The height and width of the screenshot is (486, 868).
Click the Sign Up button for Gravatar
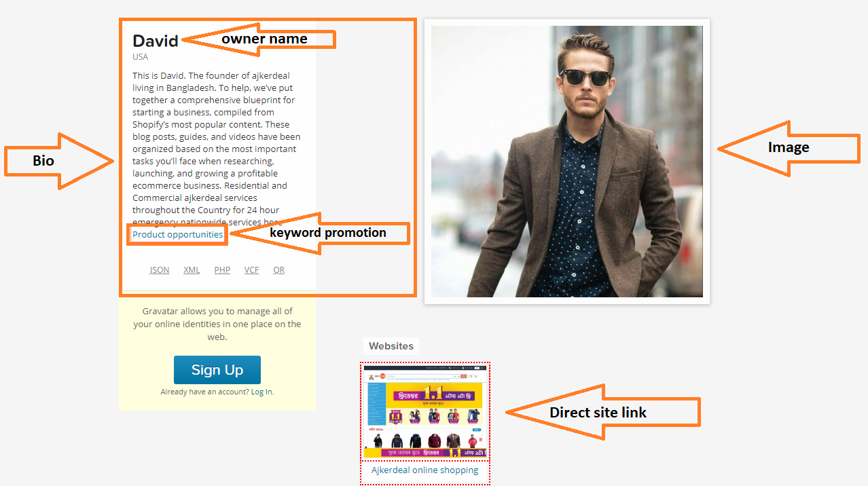click(x=217, y=369)
